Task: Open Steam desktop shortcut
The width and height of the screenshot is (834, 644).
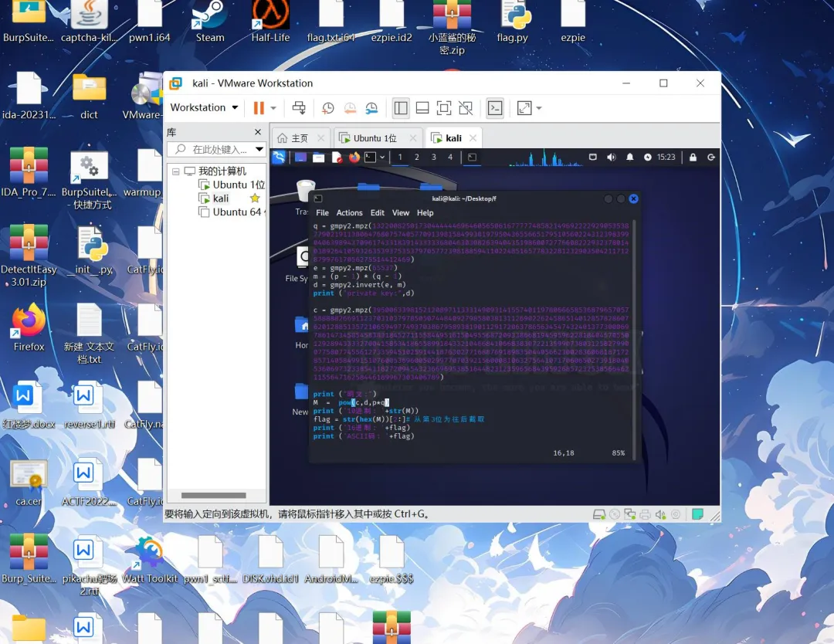Action: (x=210, y=22)
